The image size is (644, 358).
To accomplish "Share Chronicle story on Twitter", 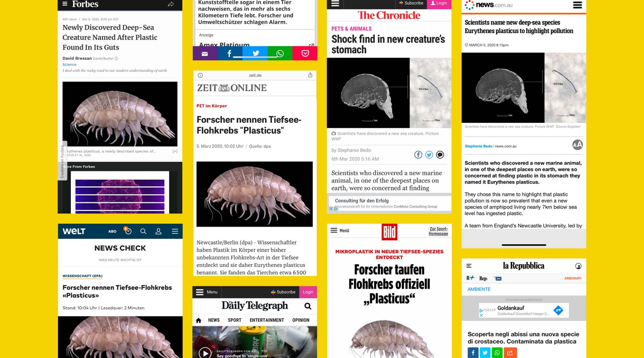I will point(429,155).
